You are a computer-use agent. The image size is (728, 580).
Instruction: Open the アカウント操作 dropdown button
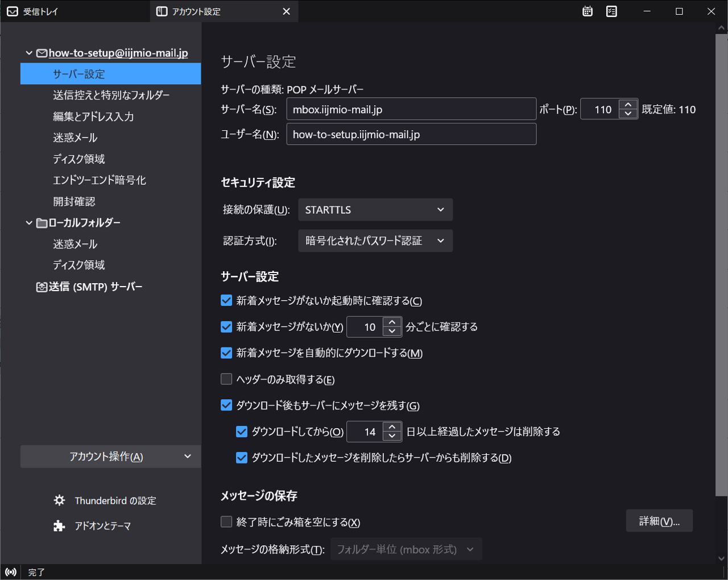[110, 457]
